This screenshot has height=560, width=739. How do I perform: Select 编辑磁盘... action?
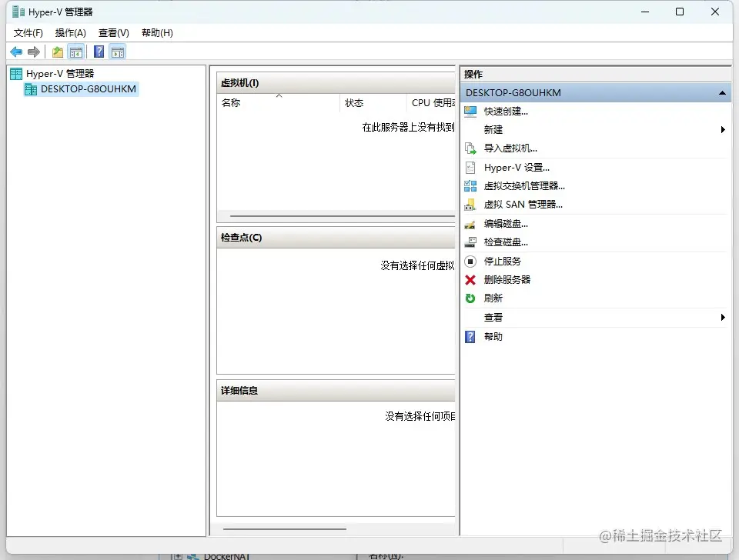tap(506, 224)
